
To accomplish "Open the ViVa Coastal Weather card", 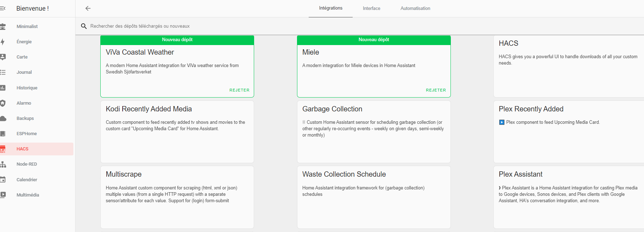I will click(177, 66).
